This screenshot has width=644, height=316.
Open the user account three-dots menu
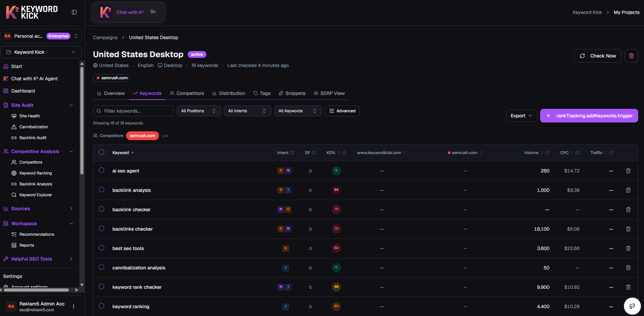(74, 306)
